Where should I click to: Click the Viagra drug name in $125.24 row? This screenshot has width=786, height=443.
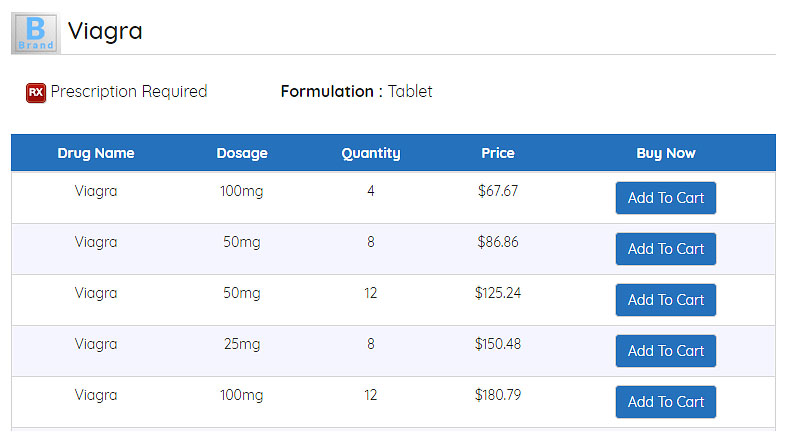click(96, 294)
